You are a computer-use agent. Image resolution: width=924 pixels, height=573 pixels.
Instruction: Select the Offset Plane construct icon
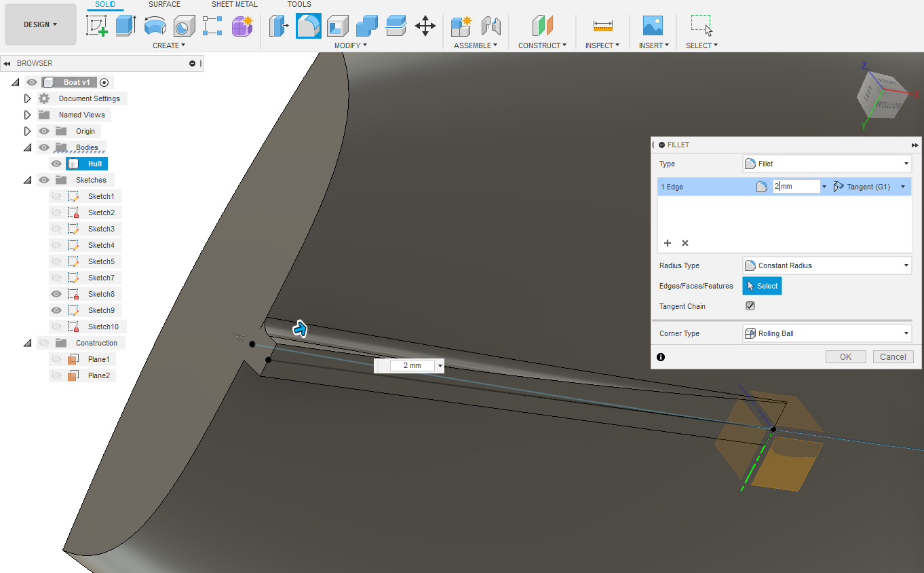tap(542, 26)
